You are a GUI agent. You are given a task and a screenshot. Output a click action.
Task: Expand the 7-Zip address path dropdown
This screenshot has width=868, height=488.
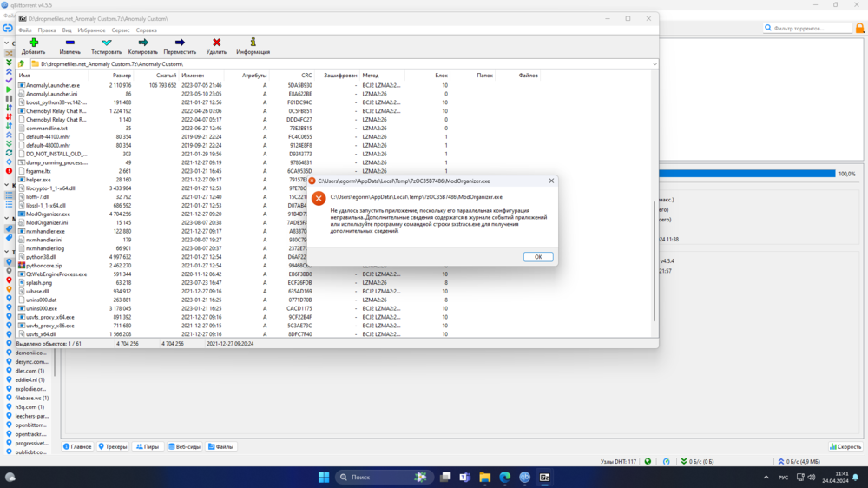(654, 63)
